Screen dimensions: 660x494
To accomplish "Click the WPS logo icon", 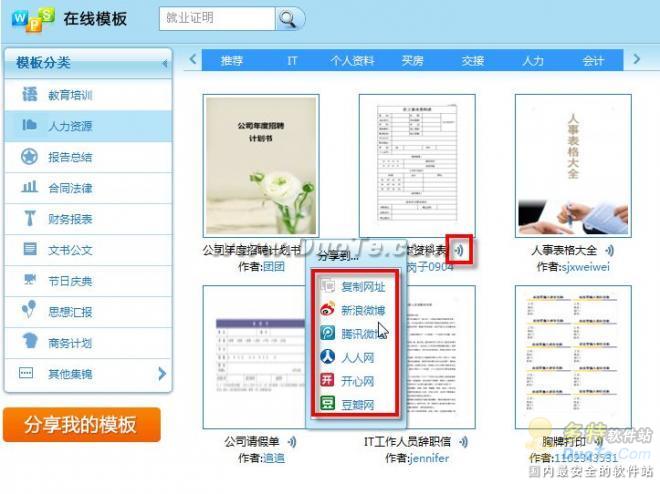I will tap(30, 19).
